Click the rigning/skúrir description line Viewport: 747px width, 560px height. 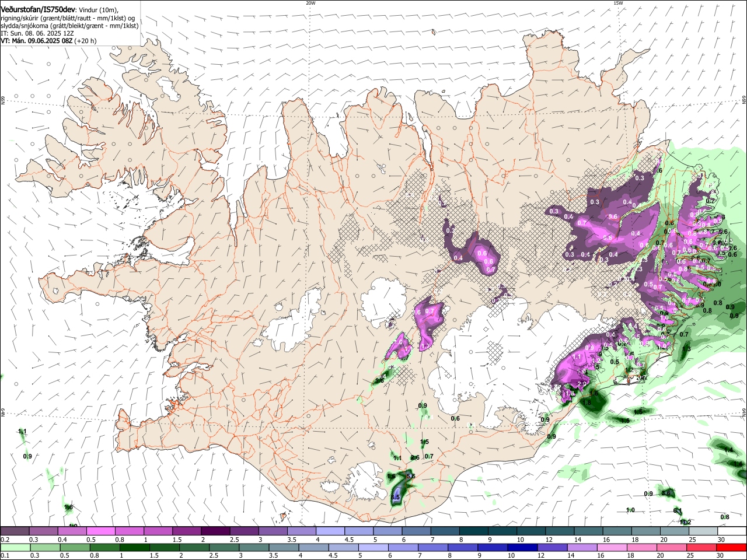(68, 18)
